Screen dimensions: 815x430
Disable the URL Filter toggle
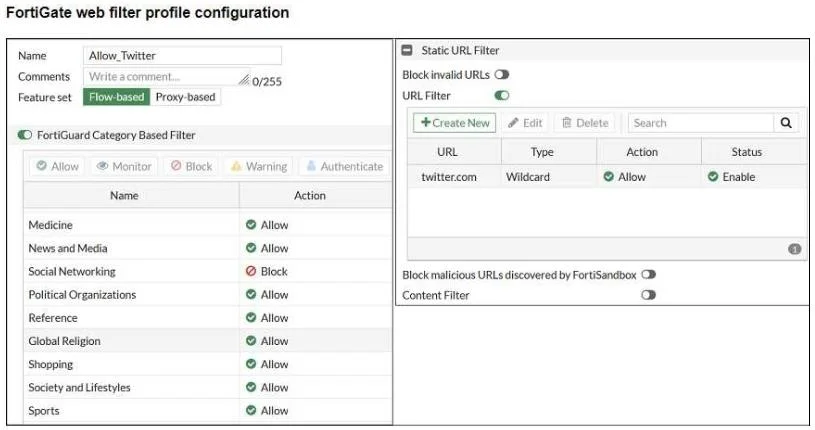click(x=502, y=96)
